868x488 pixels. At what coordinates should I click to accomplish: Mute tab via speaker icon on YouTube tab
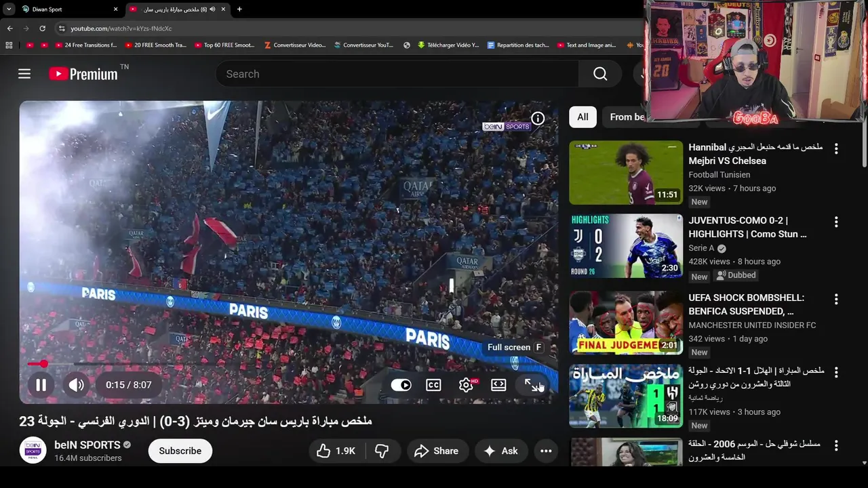212,9
